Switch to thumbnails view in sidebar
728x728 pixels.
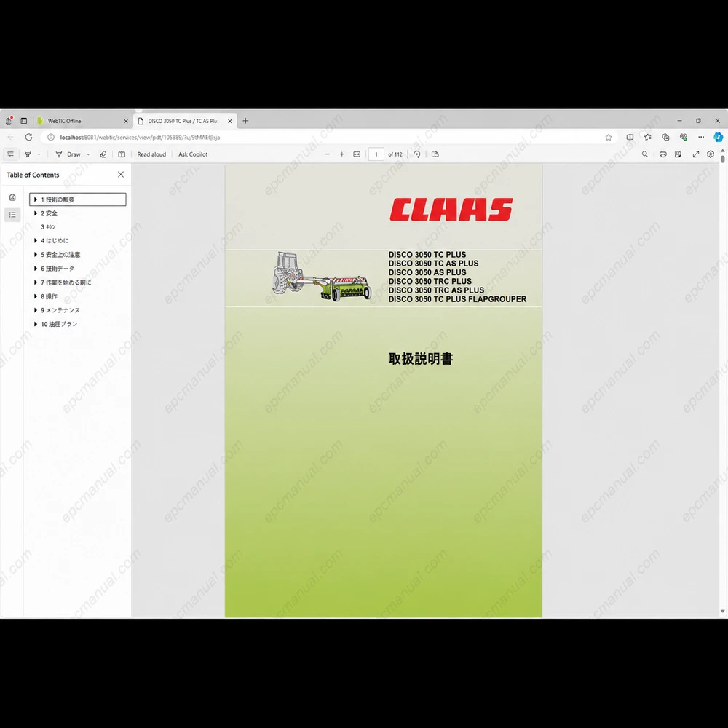pos(12,198)
